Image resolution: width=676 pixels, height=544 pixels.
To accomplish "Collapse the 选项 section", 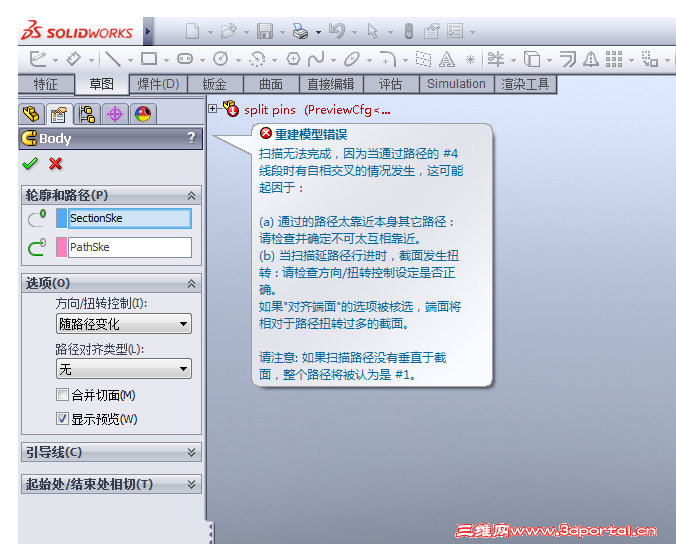I will pyautogui.click(x=191, y=284).
